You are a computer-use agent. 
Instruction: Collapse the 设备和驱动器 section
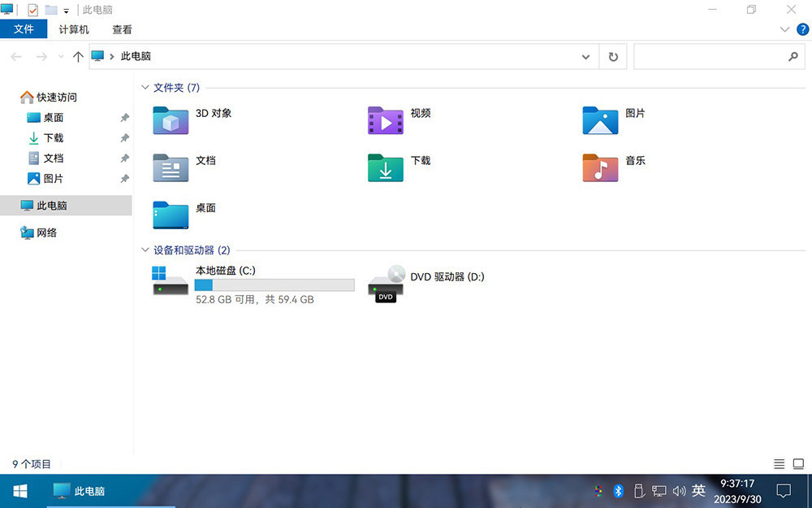145,250
